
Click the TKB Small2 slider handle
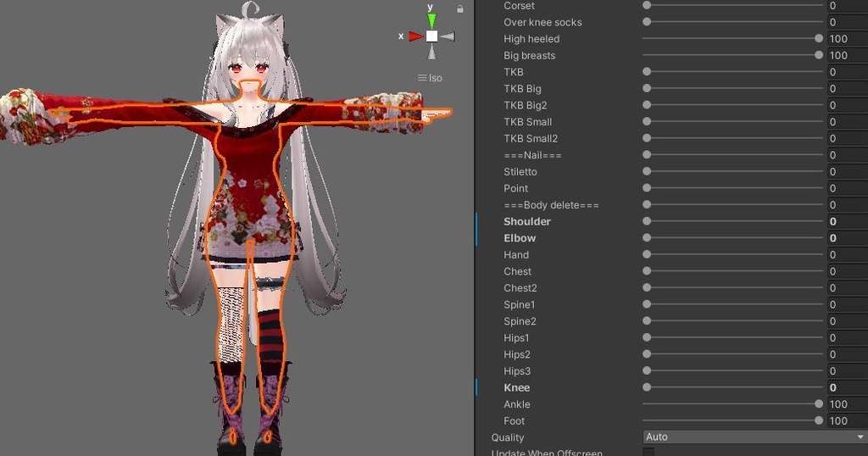coord(647,138)
